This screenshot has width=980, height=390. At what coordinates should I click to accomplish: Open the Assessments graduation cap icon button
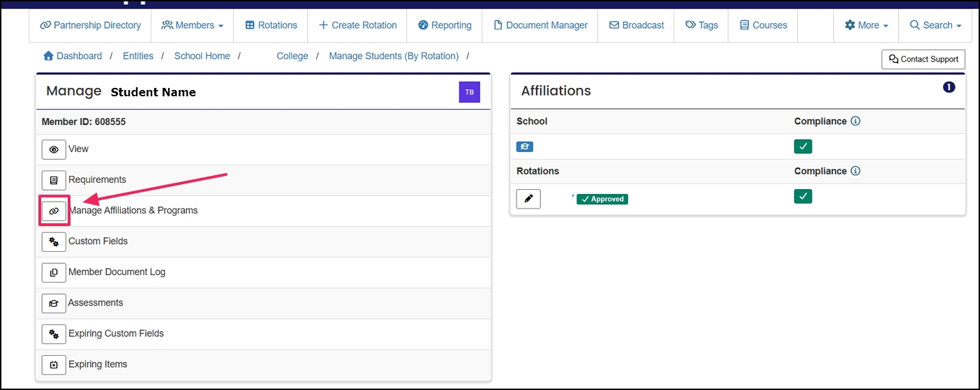pos(54,303)
